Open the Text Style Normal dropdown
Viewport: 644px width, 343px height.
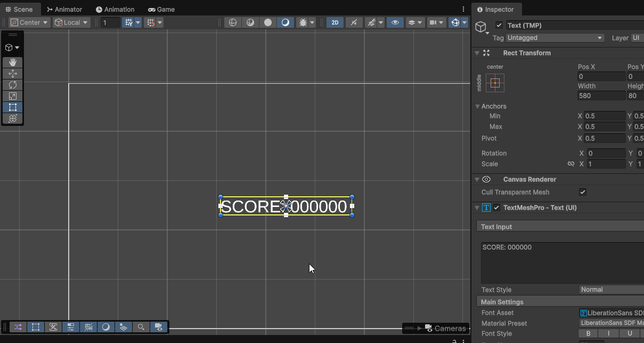point(612,290)
